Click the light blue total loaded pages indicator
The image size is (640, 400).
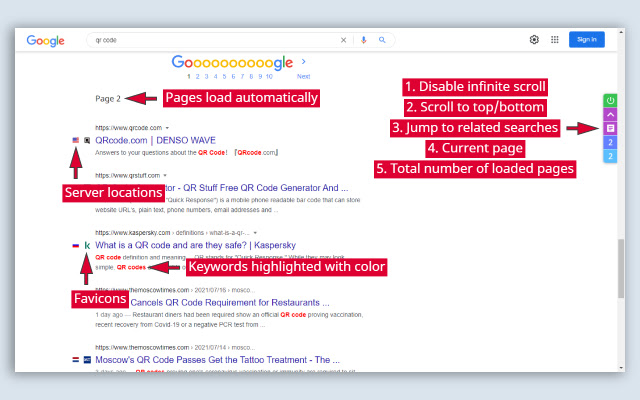point(610,156)
